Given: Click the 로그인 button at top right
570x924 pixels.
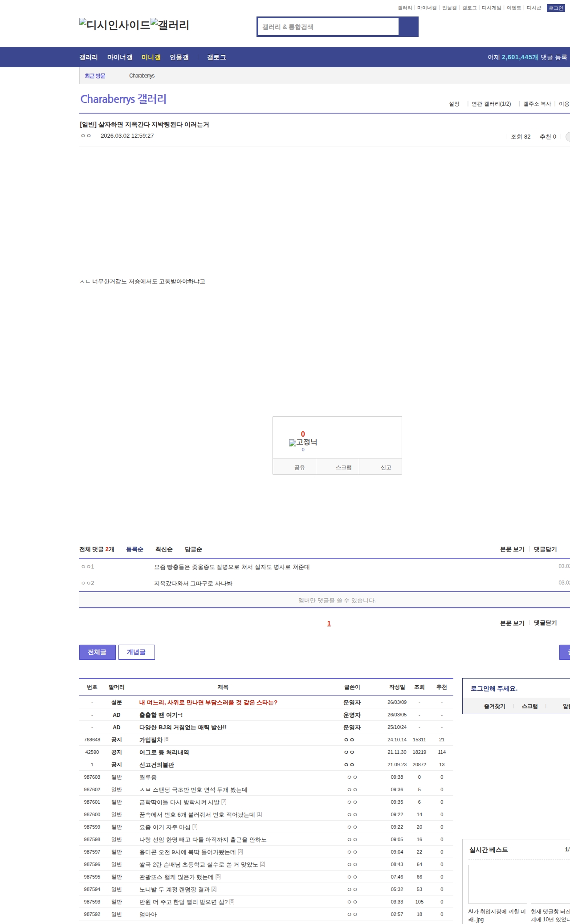Looking at the screenshot, I should [x=555, y=8].
